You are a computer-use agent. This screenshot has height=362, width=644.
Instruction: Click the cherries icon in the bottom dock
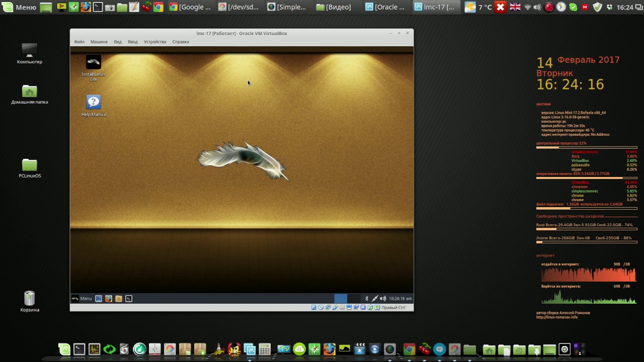point(425,349)
